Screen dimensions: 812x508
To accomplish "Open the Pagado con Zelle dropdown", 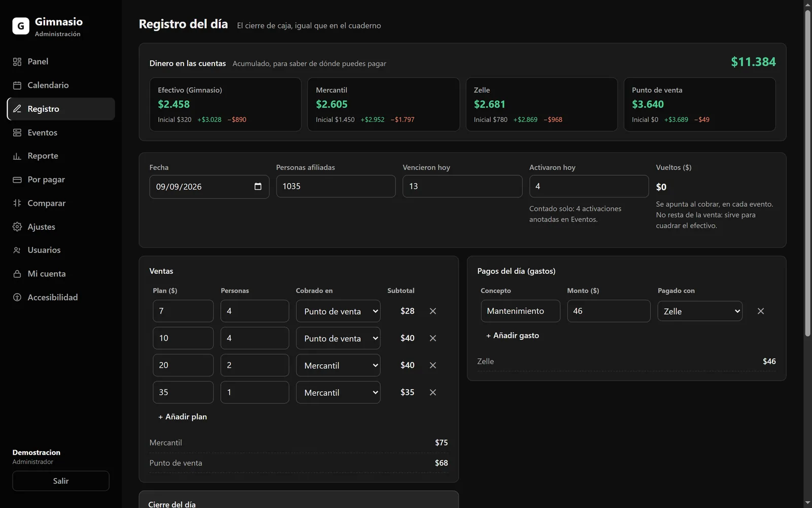I will tap(700, 311).
